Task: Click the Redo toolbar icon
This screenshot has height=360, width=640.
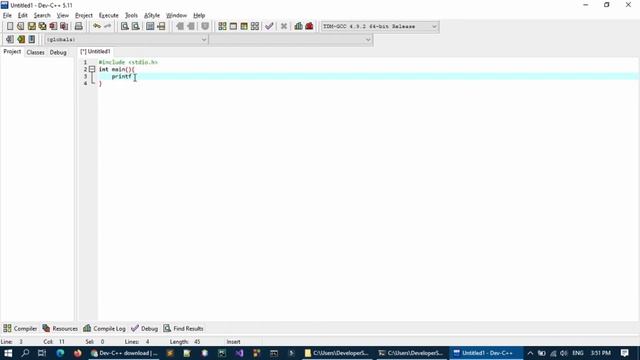Action: (x=107, y=26)
